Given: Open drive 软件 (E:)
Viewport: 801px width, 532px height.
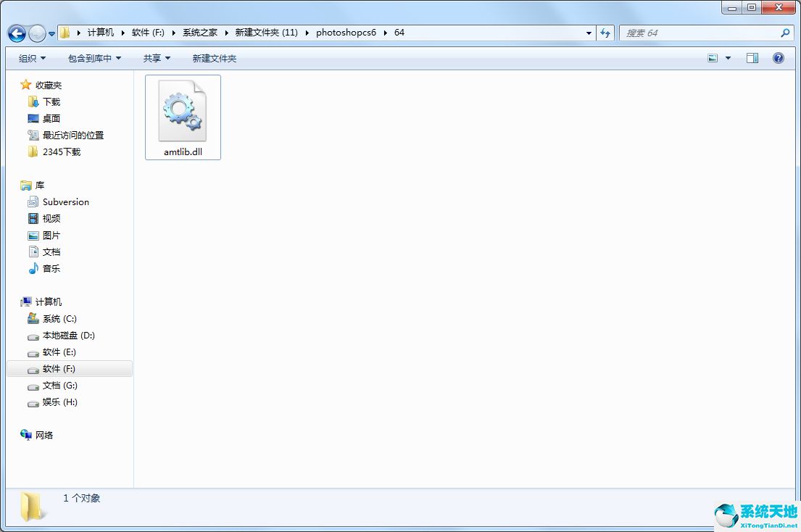Looking at the screenshot, I should tap(59, 352).
